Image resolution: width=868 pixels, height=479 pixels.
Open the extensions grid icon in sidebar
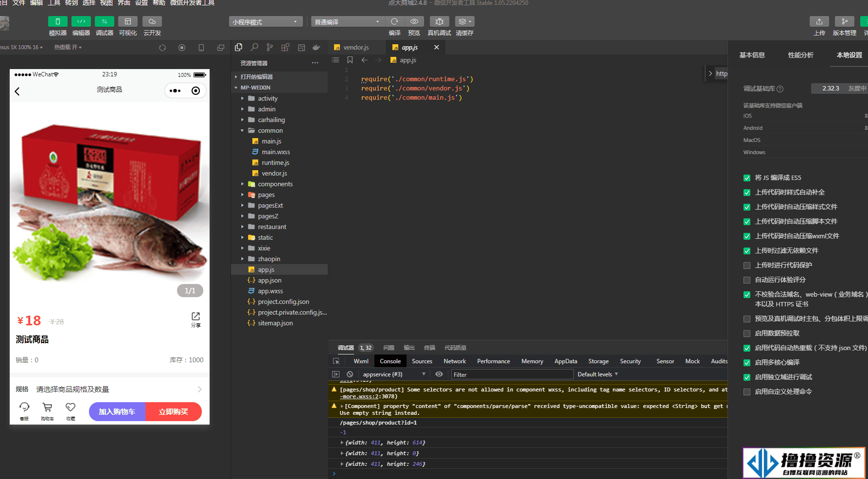(285, 47)
